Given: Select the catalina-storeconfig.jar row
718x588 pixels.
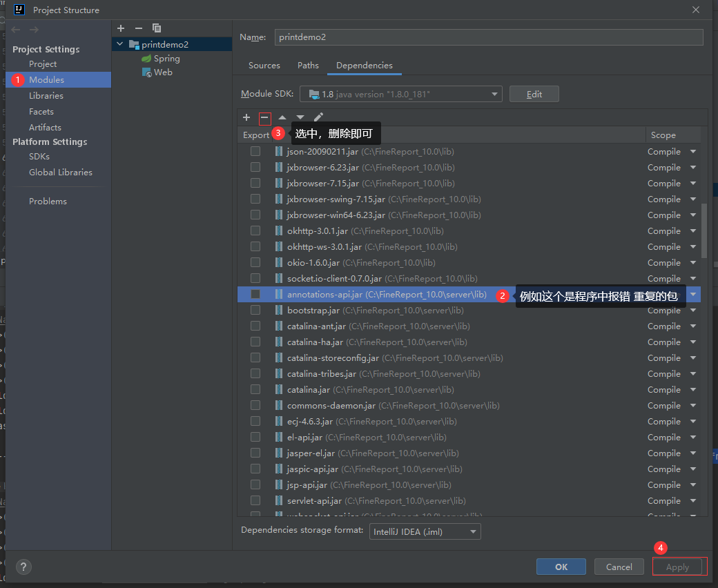Looking at the screenshot, I should pos(469,357).
